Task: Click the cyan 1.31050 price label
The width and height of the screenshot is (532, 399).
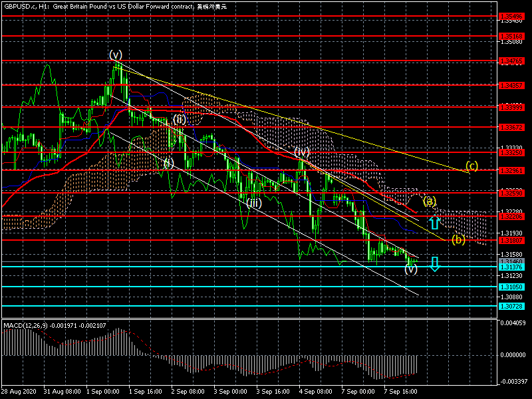Action: 511,287
